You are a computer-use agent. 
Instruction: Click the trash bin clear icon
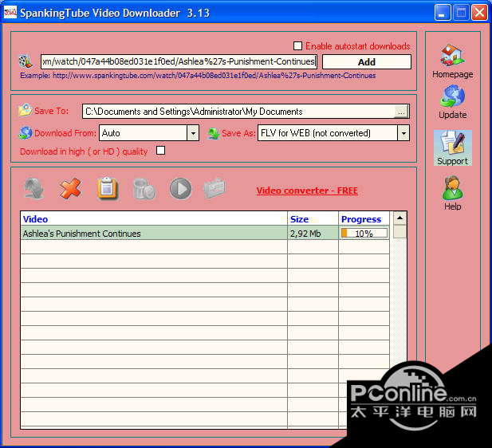pyautogui.click(x=144, y=189)
